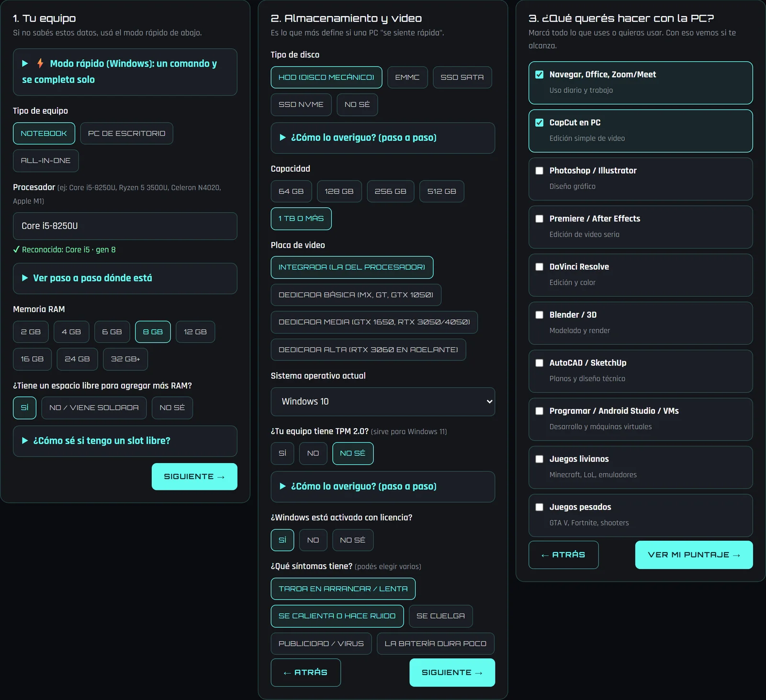Click Siguiente in step 1 panel
766x700 pixels.
pyautogui.click(x=194, y=477)
